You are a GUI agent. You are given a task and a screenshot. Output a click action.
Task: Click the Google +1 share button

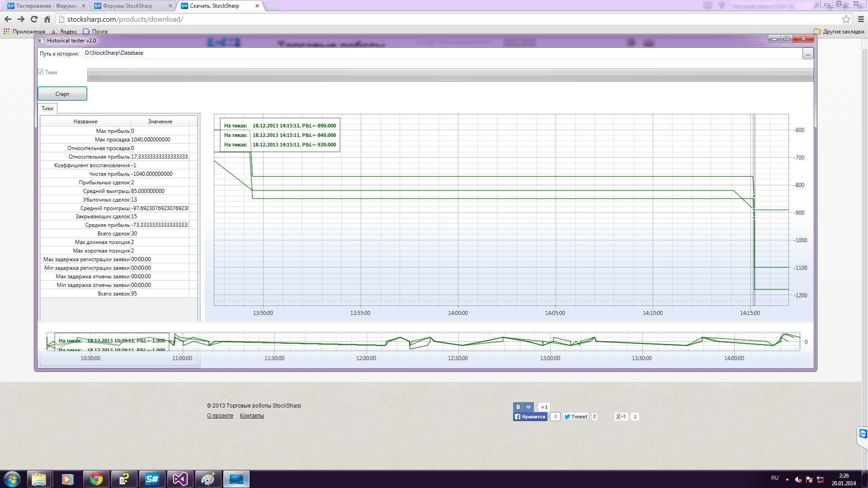coord(621,417)
